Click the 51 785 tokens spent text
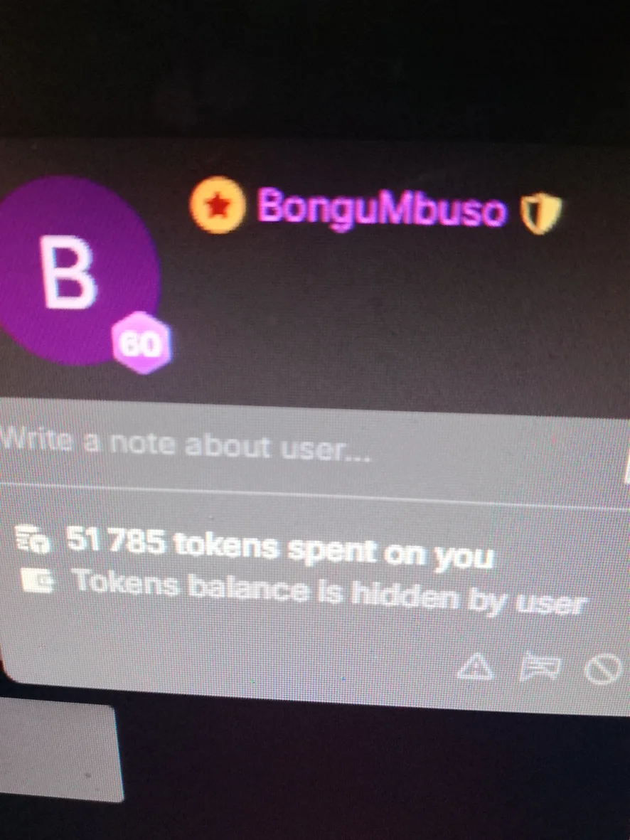The height and width of the screenshot is (840, 630). tap(279, 548)
